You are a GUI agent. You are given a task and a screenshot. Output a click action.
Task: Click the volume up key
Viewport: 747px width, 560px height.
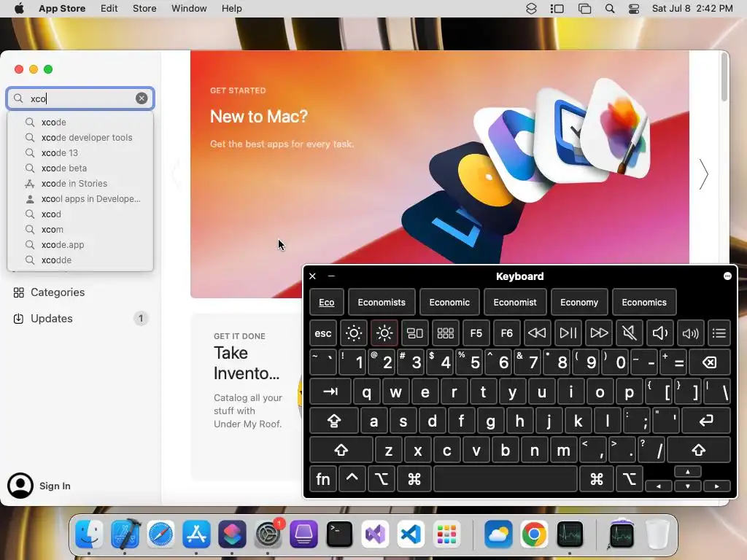coord(690,332)
